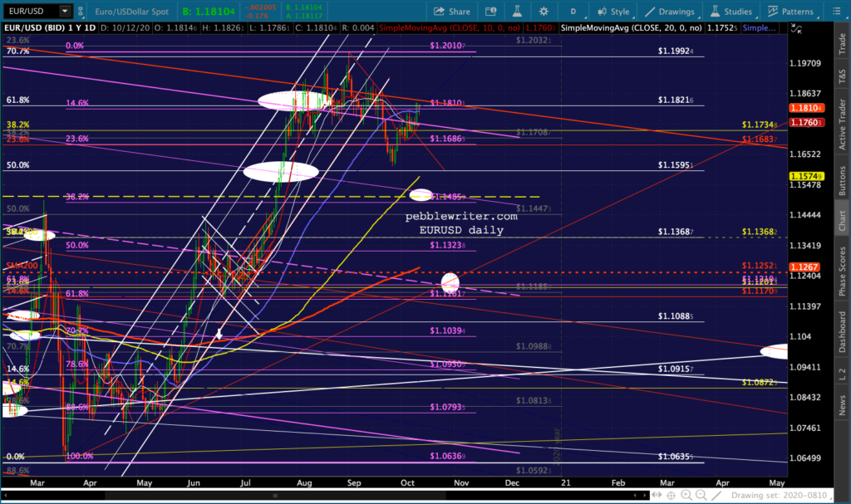
Task: Click the $1.1252 red level label
Action: [x=760, y=266]
